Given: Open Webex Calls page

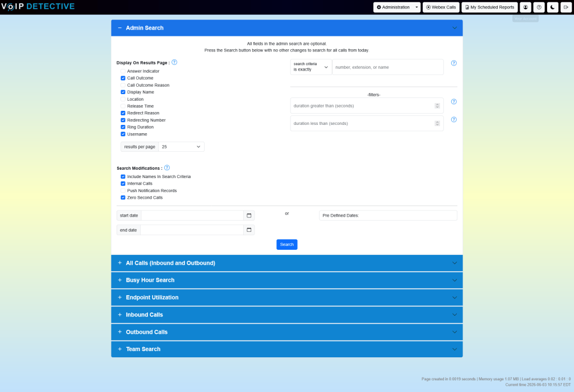Looking at the screenshot, I should 441,7.
